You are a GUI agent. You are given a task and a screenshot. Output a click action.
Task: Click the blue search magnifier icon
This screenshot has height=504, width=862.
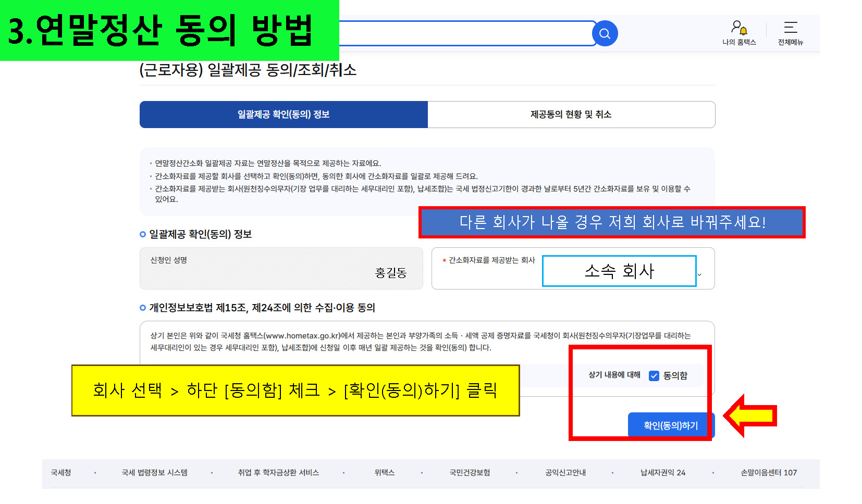pos(605,34)
